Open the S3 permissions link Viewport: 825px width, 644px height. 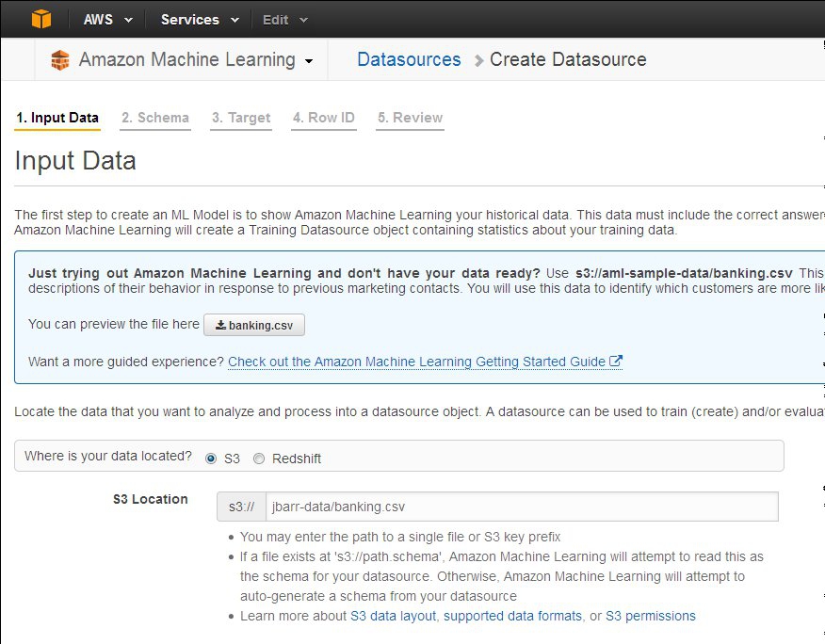pyautogui.click(x=651, y=616)
